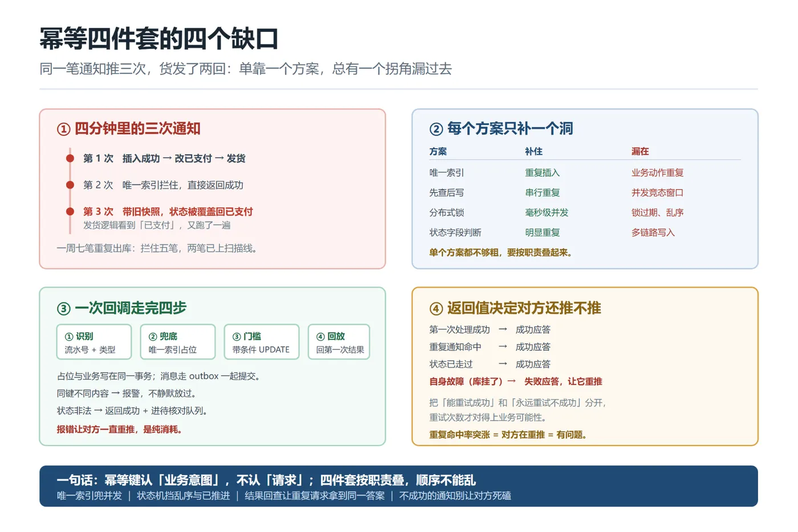The image size is (798, 532).
Task: Select the ① 识别 step box
Action: 94,342
